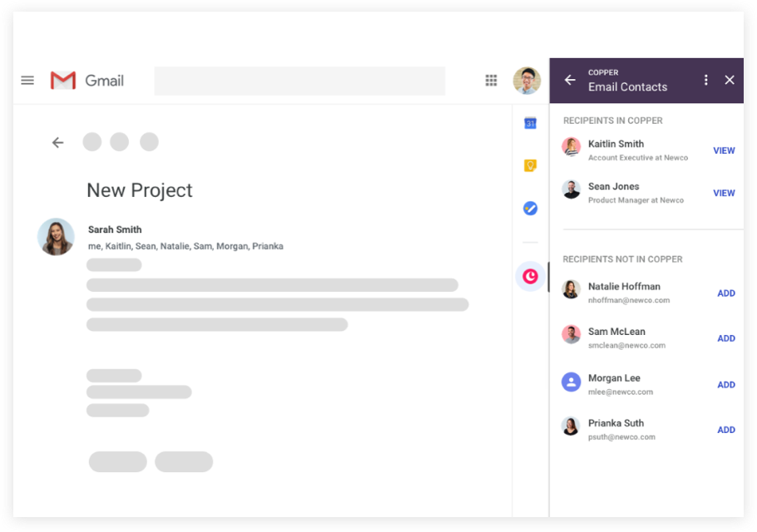Add Natalie Hoffman to Copper

point(726,293)
